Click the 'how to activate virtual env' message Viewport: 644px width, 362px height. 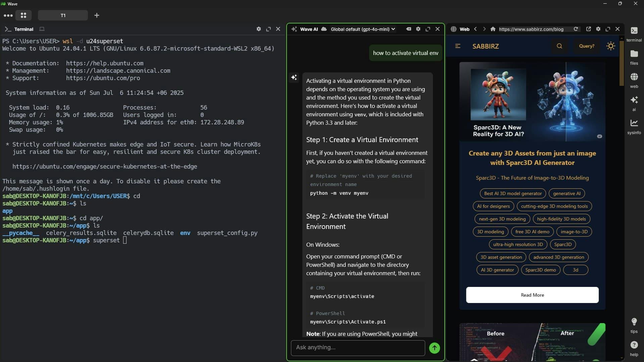pos(405,53)
